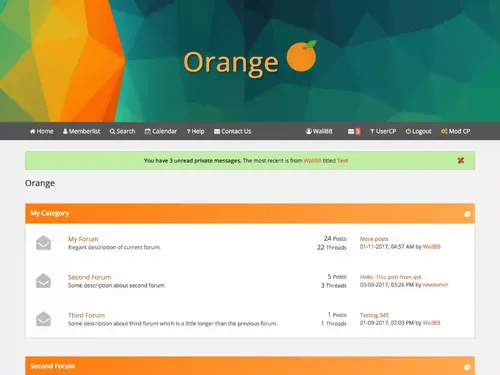Open the Mod CP panel
The height and width of the screenshot is (375, 500).
pyautogui.click(x=456, y=131)
